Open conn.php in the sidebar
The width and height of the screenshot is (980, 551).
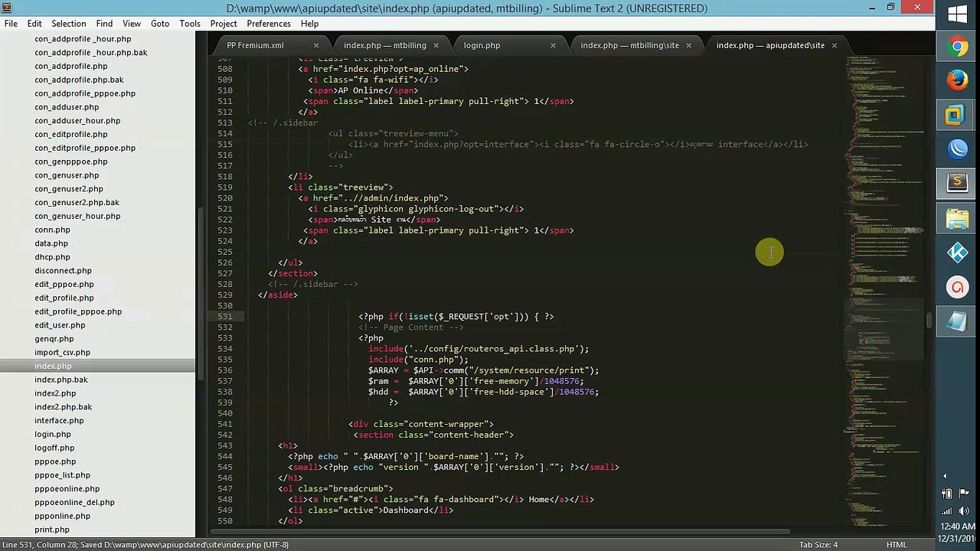point(52,230)
